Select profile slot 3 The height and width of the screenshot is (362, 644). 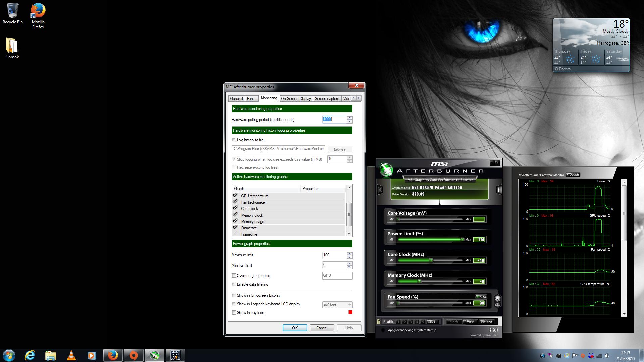point(411,322)
